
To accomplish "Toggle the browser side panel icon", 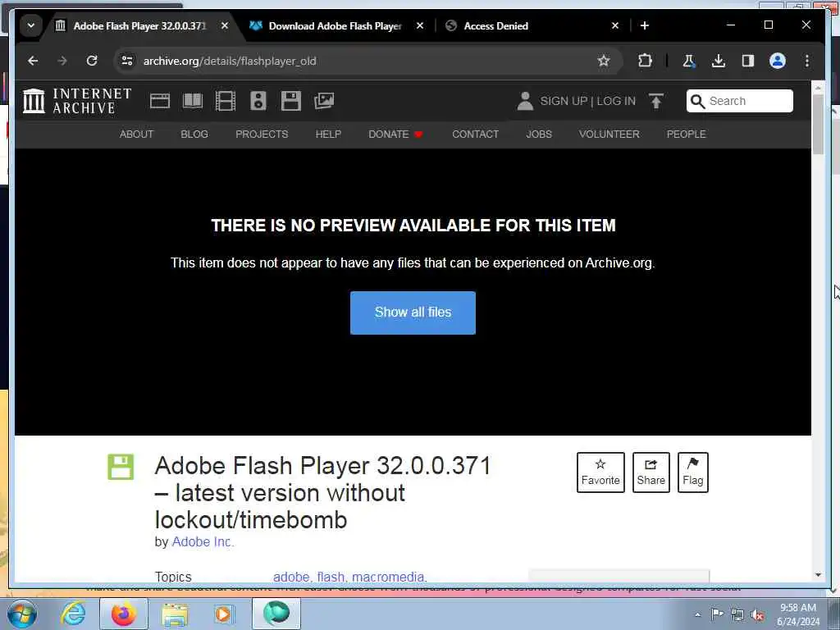I will (748, 61).
